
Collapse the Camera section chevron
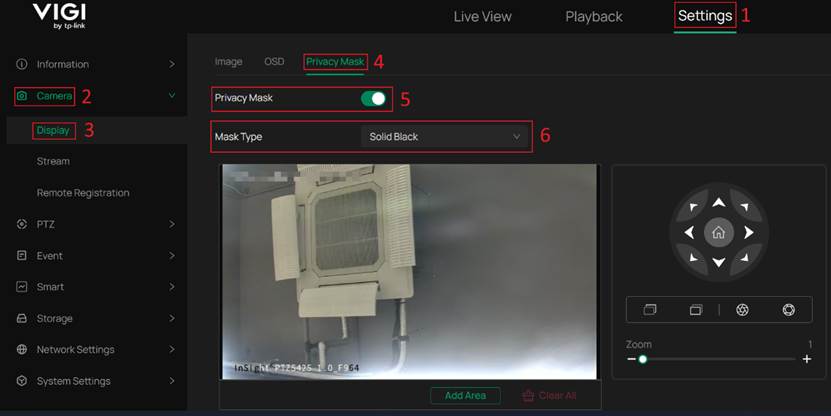pyautogui.click(x=172, y=95)
